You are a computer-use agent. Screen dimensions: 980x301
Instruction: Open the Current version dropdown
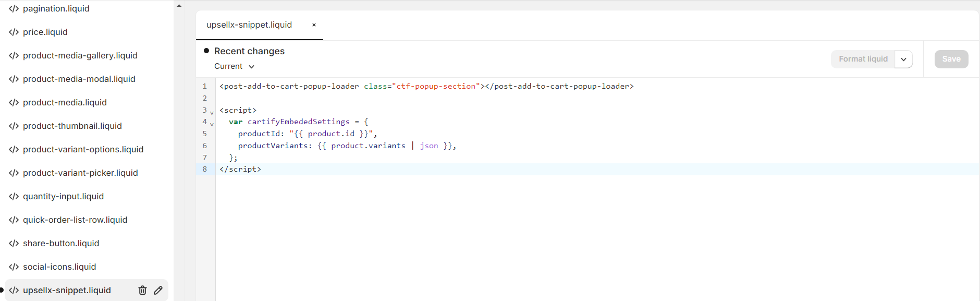click(234, 66)
